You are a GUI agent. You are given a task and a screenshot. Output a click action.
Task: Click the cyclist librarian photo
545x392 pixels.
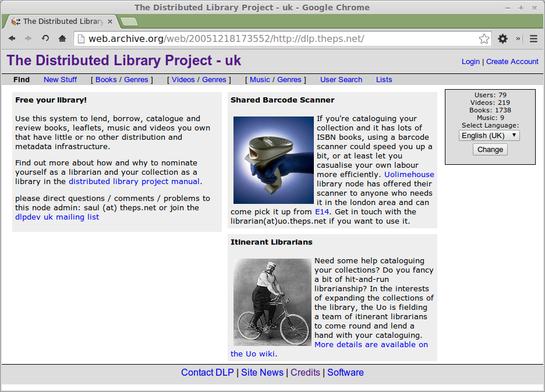coord(272,302)
